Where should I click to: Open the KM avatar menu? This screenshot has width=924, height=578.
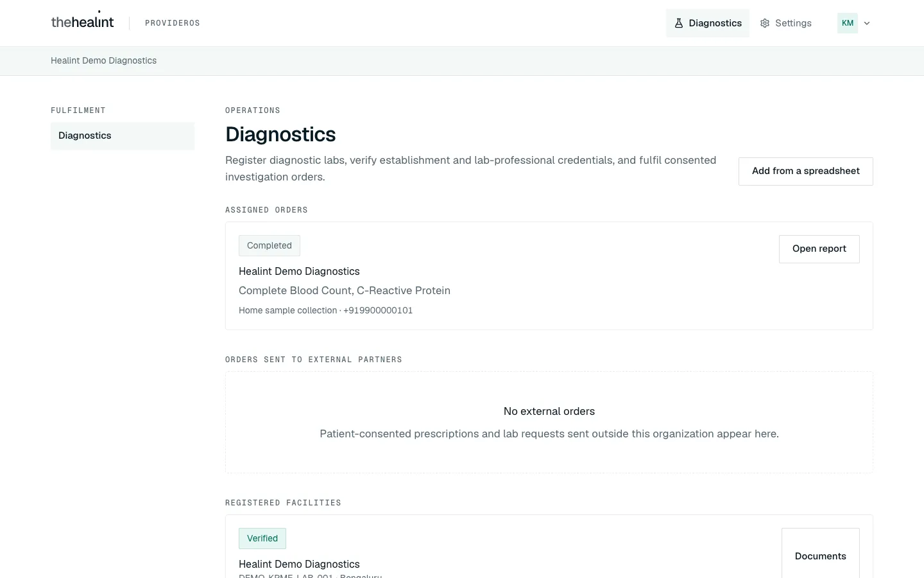pos(848,23)
